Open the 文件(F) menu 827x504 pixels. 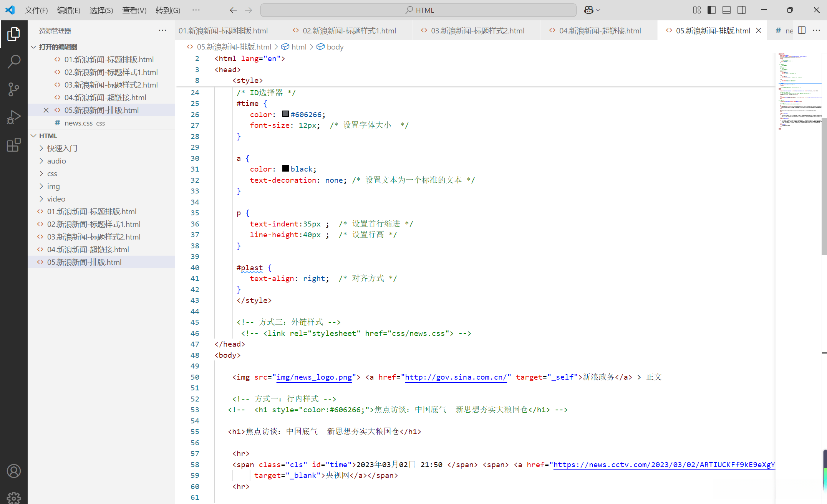point(36,10)
